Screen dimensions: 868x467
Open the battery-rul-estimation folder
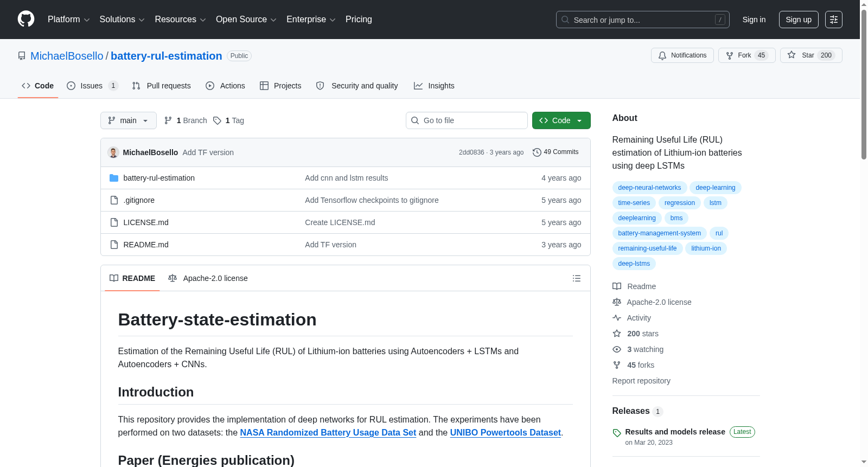pyautogui.click(x=159, y=178)
